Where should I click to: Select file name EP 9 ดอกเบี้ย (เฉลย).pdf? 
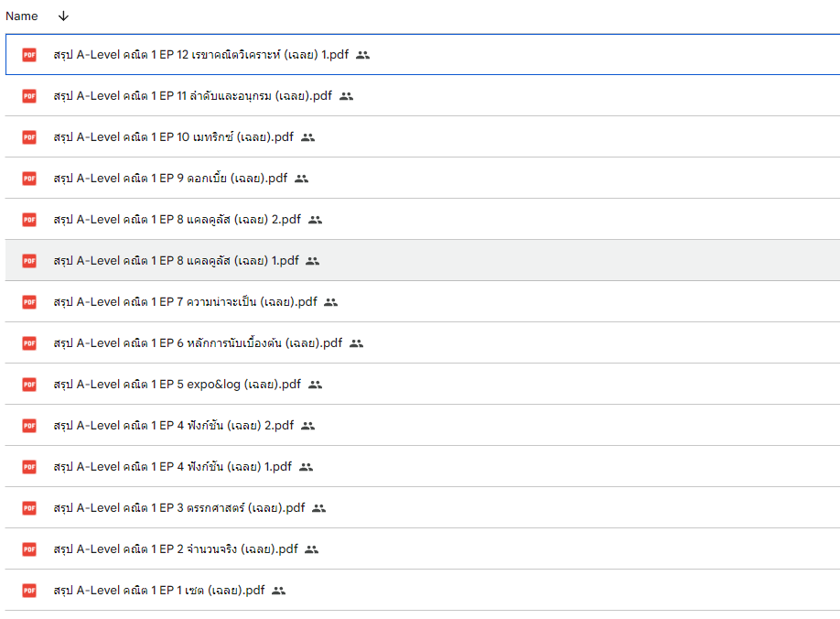(170, 179)
